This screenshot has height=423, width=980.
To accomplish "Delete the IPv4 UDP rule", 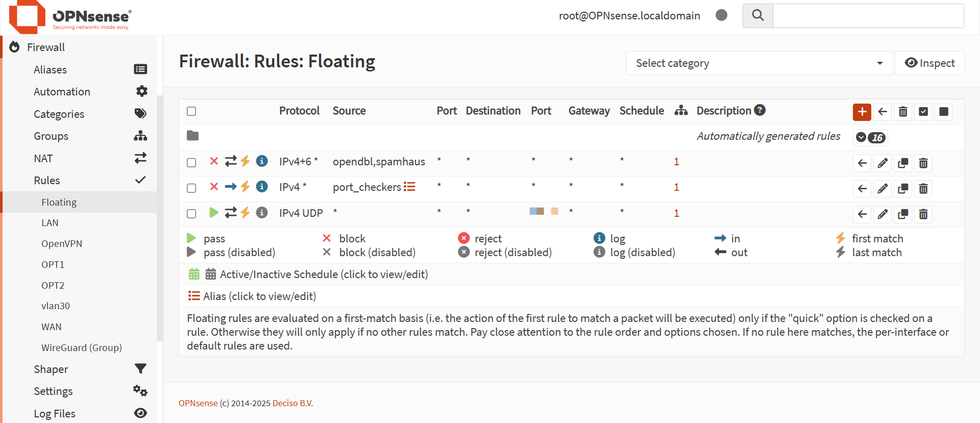I will 923,214.
